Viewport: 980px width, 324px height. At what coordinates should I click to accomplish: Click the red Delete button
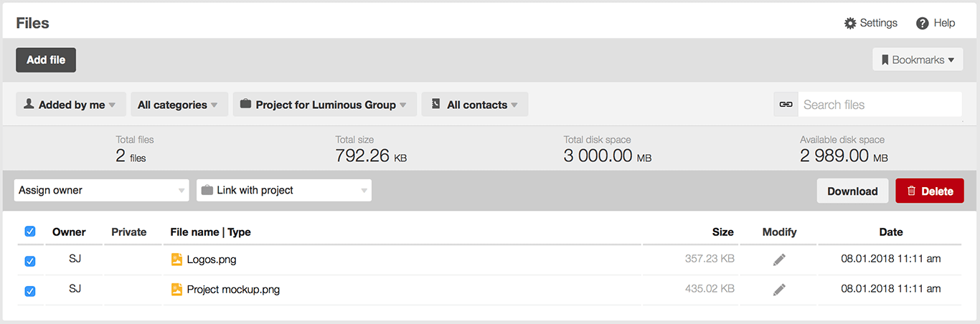(x=929, y=191)
